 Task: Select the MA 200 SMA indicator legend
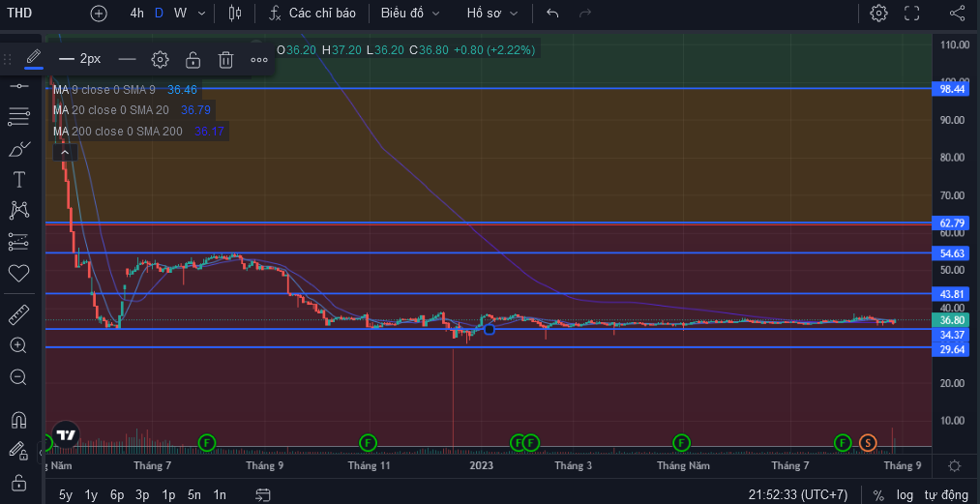pos(138,132)
